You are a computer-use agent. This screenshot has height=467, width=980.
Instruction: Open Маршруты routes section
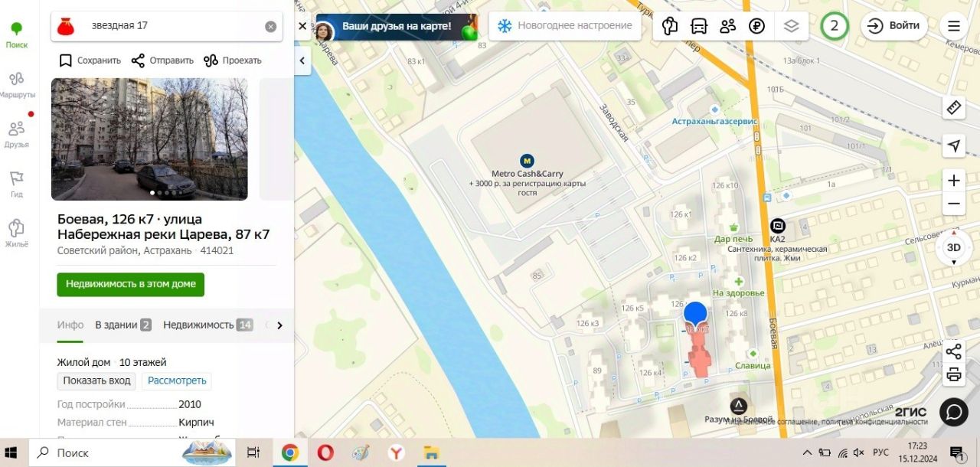[x=17, y=85]
